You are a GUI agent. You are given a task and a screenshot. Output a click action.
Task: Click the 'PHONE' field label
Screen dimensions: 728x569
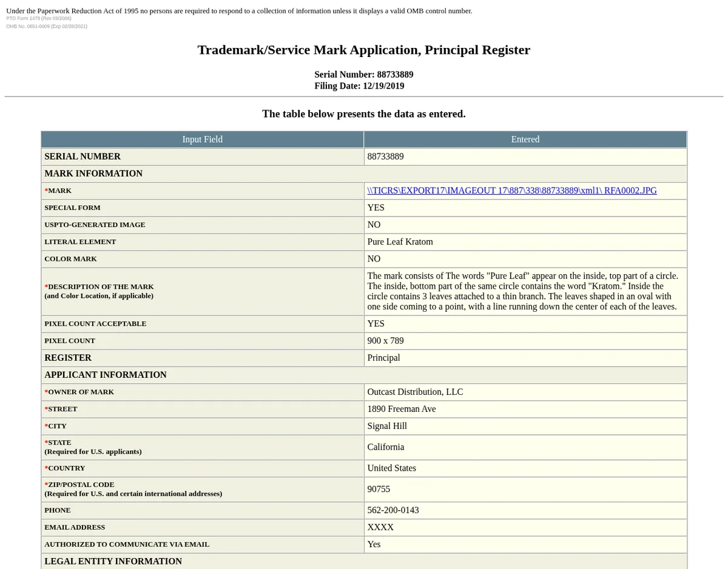pyautogui.click(x=58, y=510)
